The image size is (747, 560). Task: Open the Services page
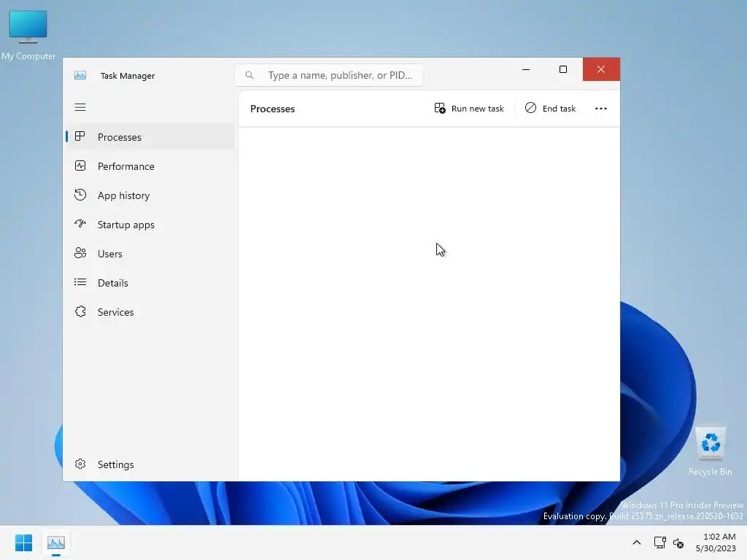pyautogui.click(x=150, y=312)
